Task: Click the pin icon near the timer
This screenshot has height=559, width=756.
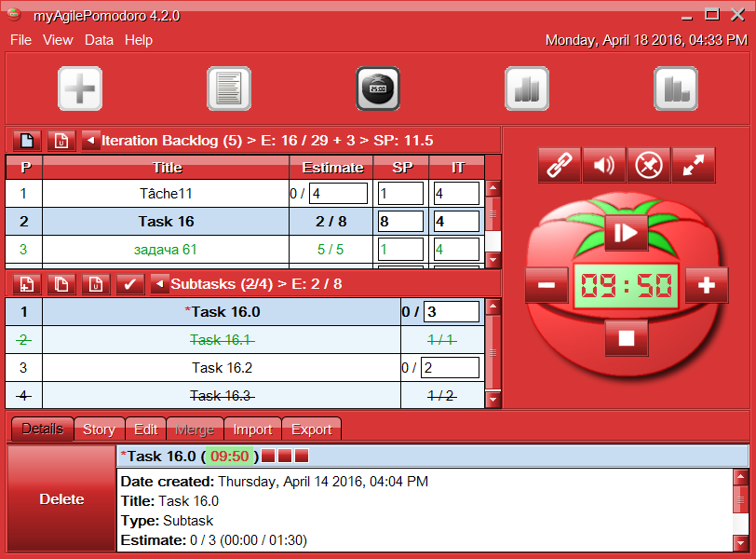Action: (x=648, y=165)
